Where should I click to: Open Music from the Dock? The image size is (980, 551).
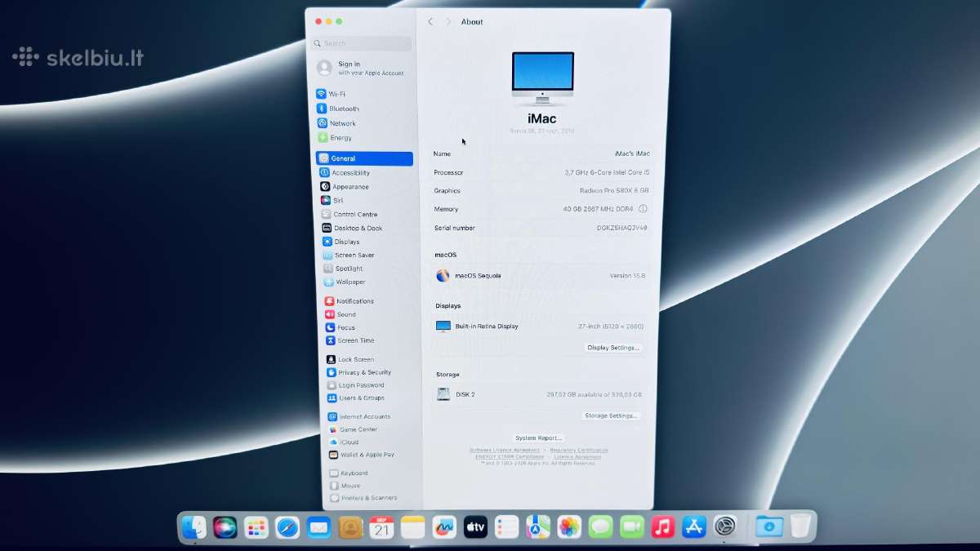point(662,527)
